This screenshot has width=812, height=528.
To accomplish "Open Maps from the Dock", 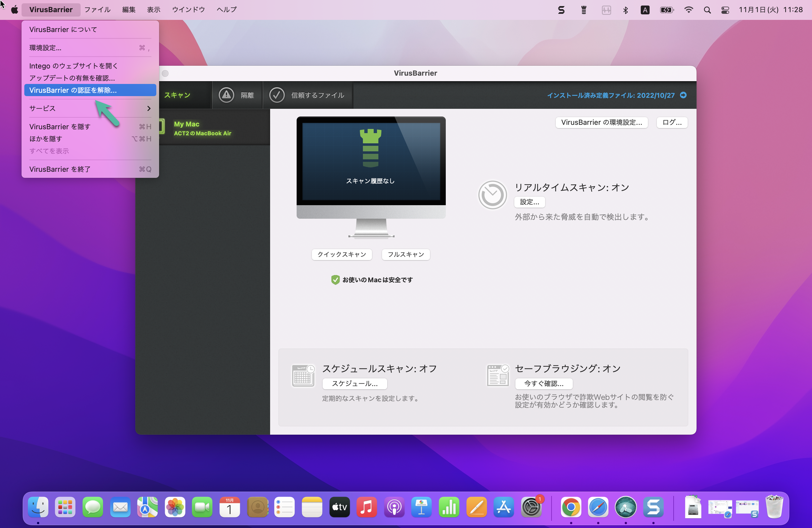I will coord(147,507).
